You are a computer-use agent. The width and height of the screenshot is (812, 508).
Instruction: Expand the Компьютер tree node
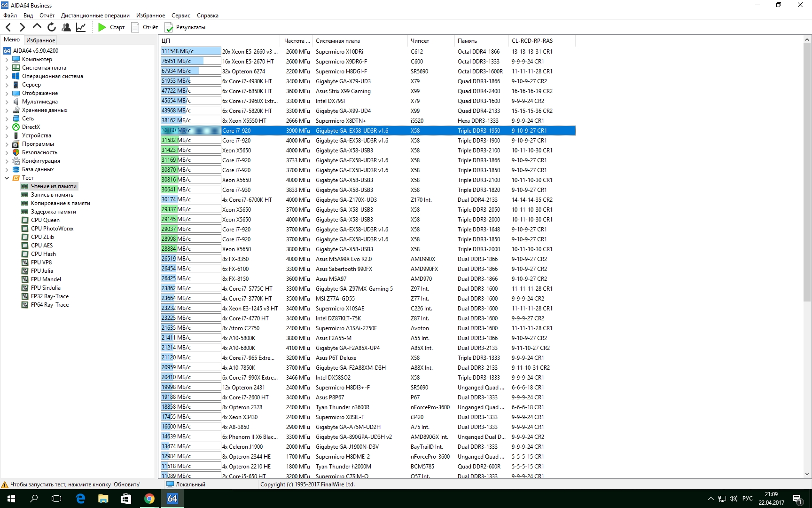[7, 59]
